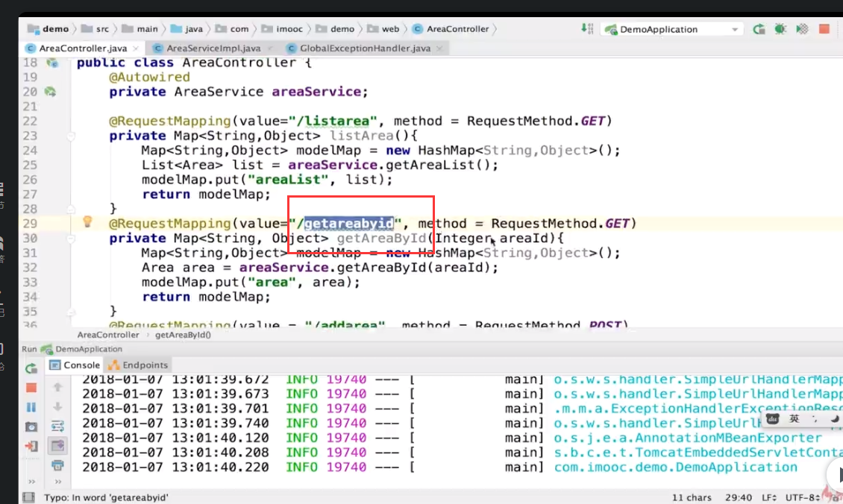Click the Spring bean gutter icon on line 18
Viewport: 843px width, 504px height.
52,63
